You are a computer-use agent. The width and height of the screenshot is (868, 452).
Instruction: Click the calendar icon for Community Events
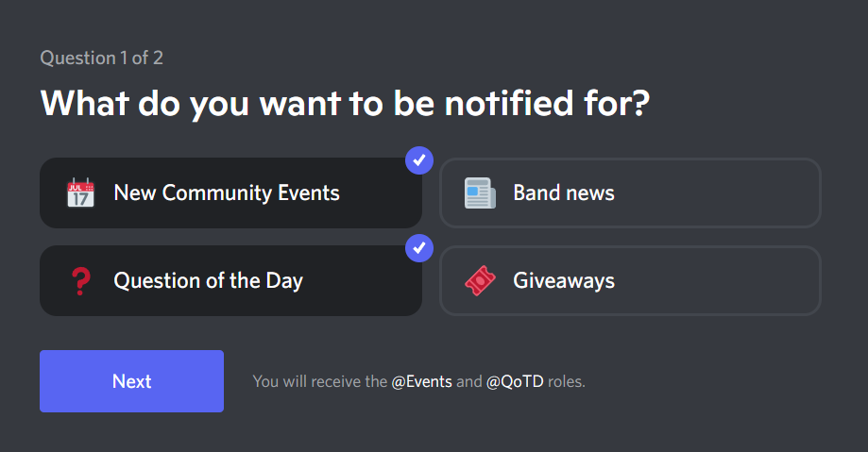pos(80,193)
